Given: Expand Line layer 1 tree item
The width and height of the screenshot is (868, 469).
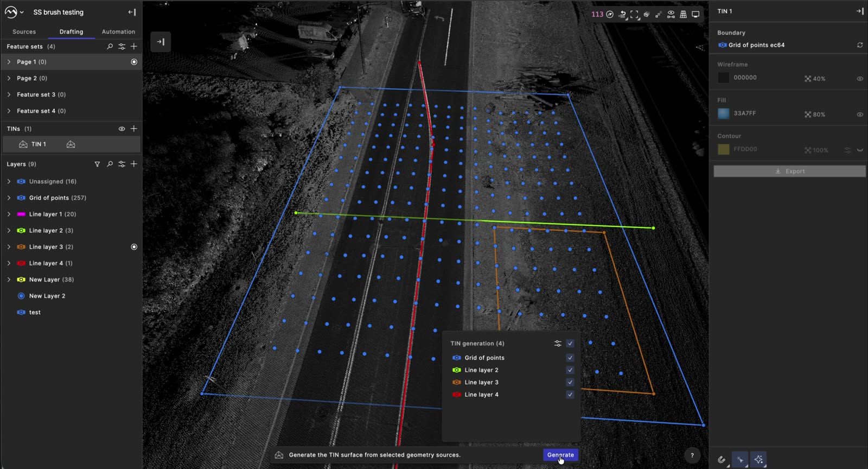Looking at the screenshot, I should (x=9, y=214).
